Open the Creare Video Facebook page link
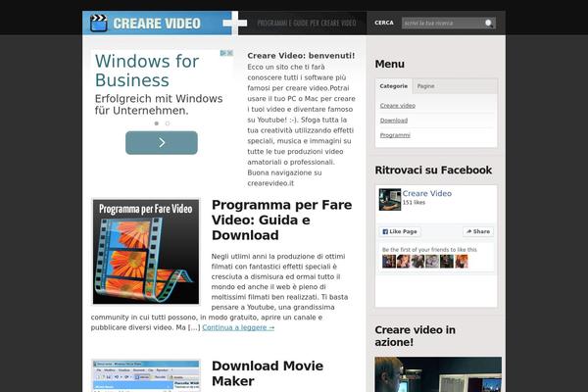588x392 pixels. pyautogui.click(x=426, y=194)
